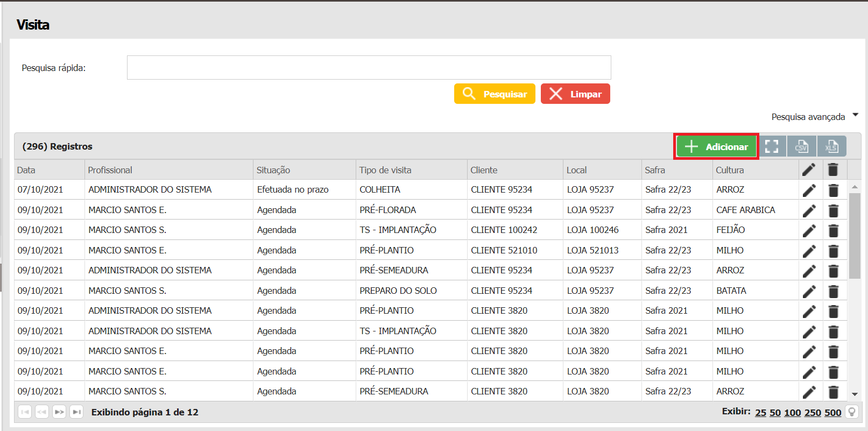This screenshot has height=431, width=868.
Task: Show 100 records per page
Action: click(793, 412)
